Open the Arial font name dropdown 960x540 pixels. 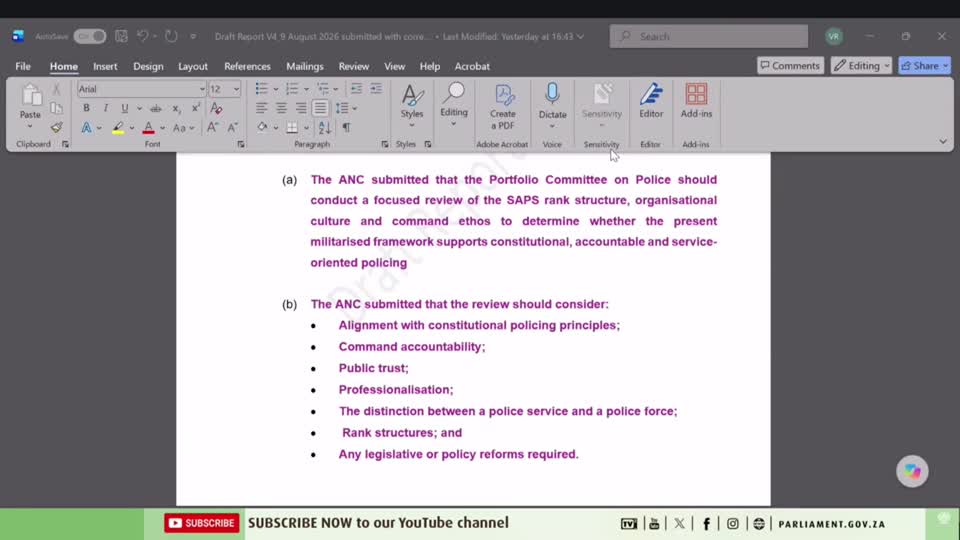(x=202, y=89)
